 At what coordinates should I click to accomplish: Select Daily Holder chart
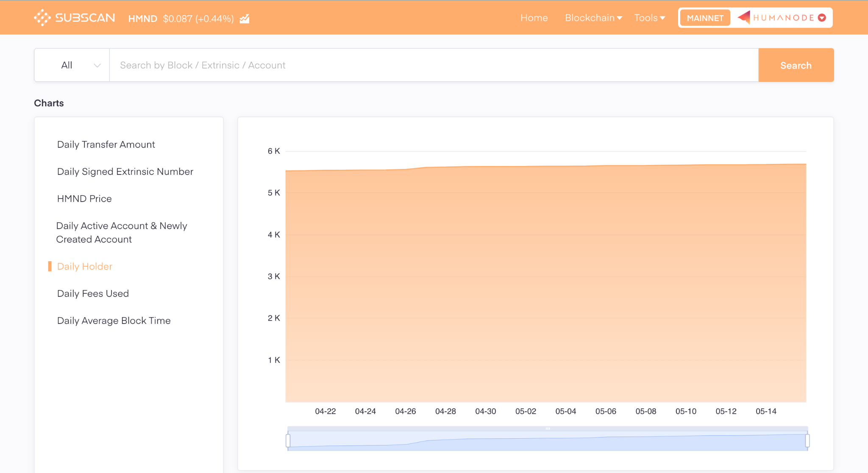pyautogui.click(x=85, y=266)
